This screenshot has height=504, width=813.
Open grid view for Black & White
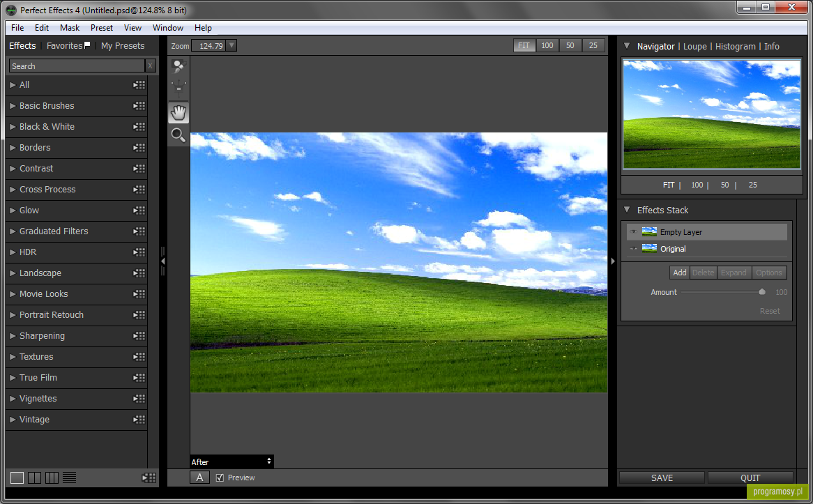click(x=139, y=126)
